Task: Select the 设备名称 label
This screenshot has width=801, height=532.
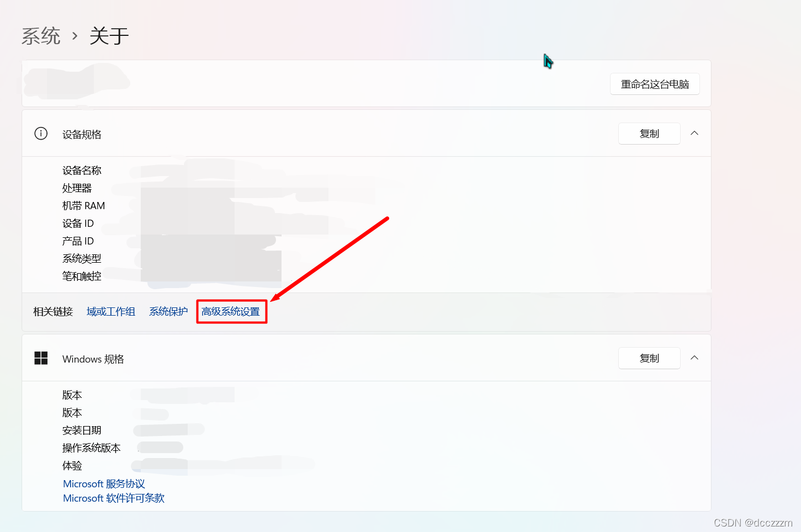Action: click(x=82, y=171)
